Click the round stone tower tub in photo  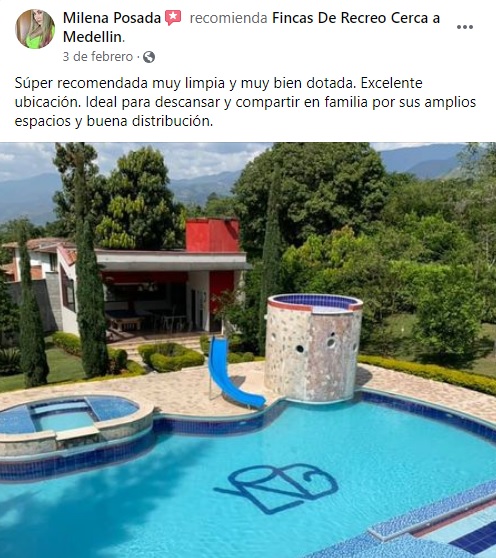point(313,347)
